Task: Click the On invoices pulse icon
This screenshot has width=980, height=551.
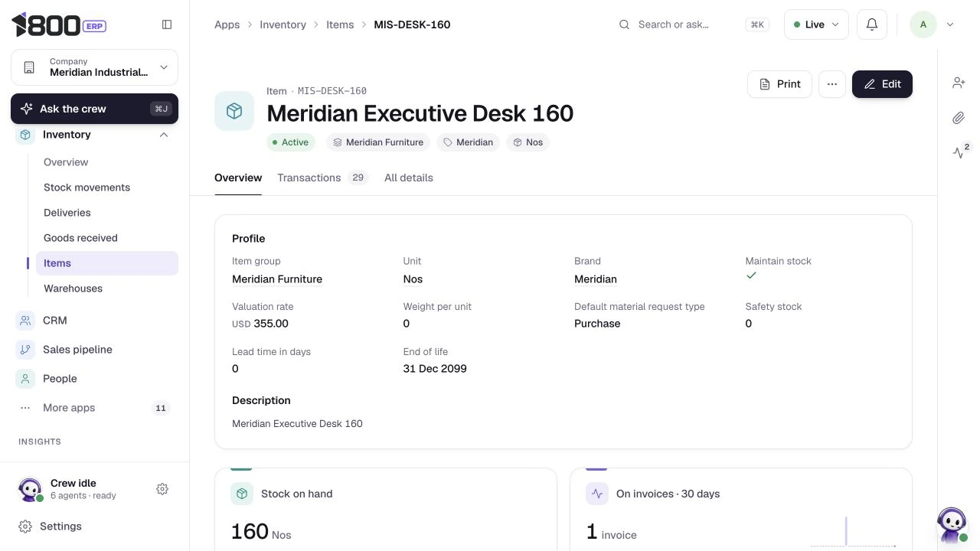Action: (x=597, y=494)
